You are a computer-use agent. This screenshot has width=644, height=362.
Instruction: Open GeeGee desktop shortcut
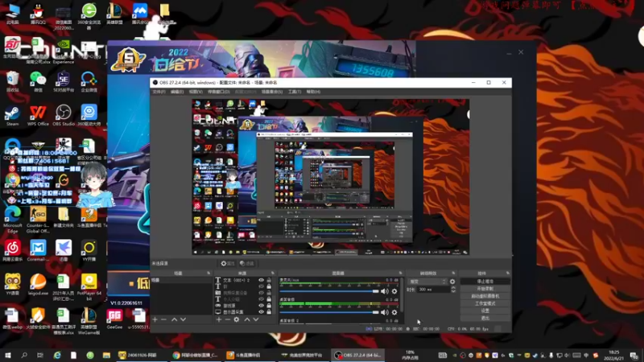pyautogui.click(x=114, y=319)
